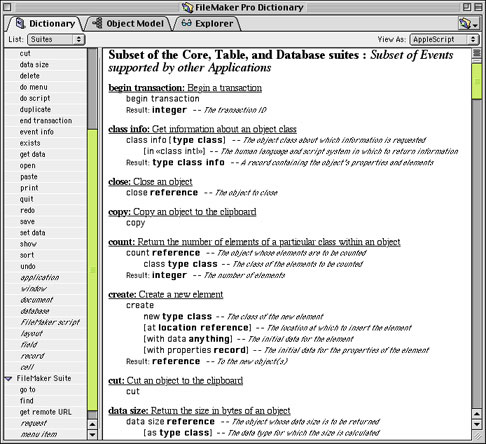This screenshot has width=486, height=444.
Task: Switch to the Dictionary tab
Action: pyautogui.click(x=46, y=23)
